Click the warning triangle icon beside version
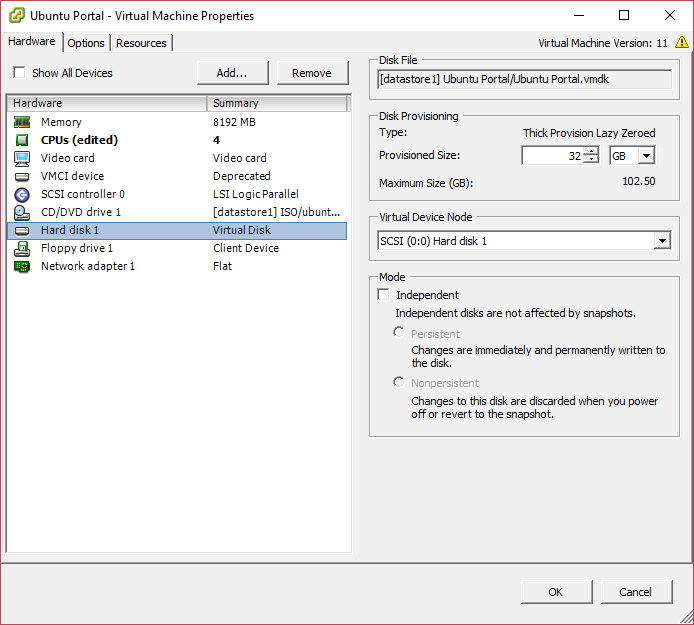 tap(681, 43)
